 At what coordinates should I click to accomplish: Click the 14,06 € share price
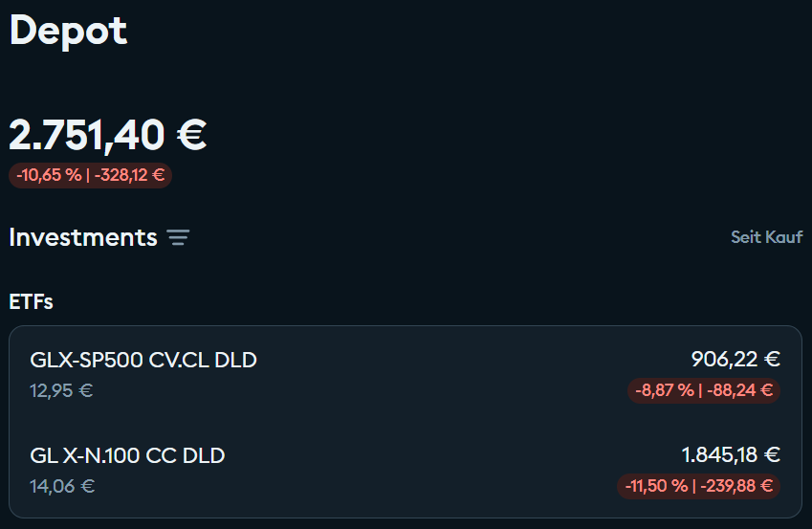(x=61, y=486)
